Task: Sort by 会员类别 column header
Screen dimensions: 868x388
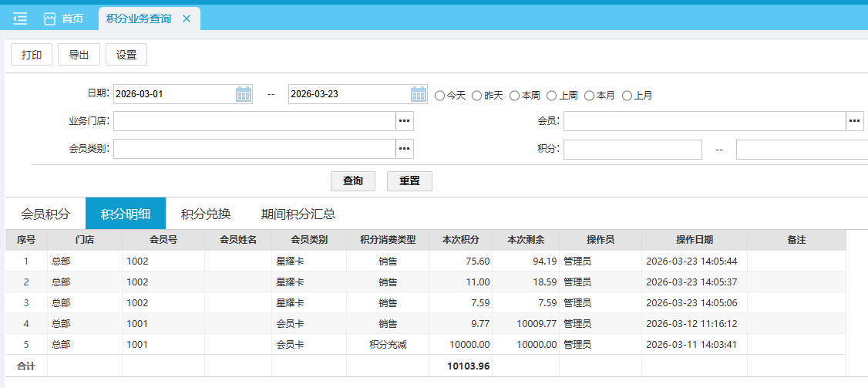Action: tap(309, 240)
